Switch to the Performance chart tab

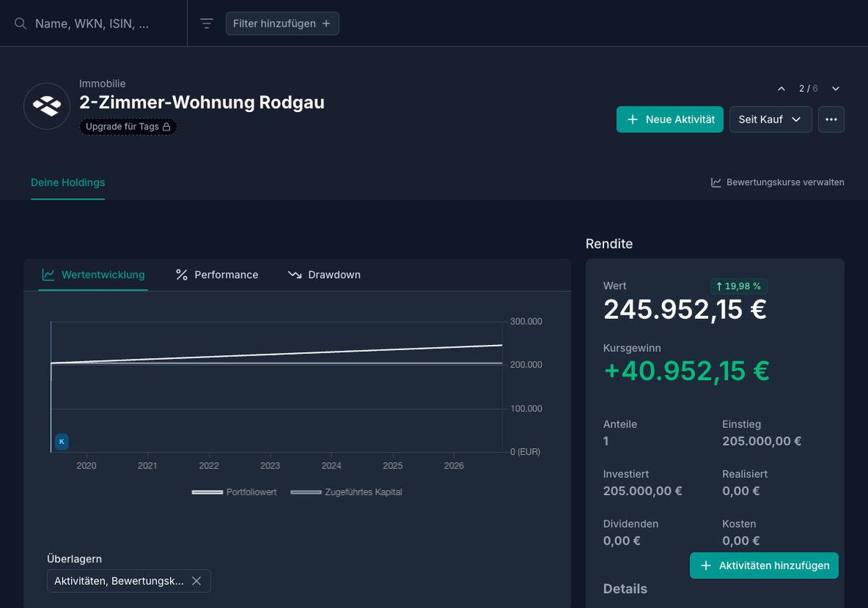pyautogui.click(x=217, y=275)
